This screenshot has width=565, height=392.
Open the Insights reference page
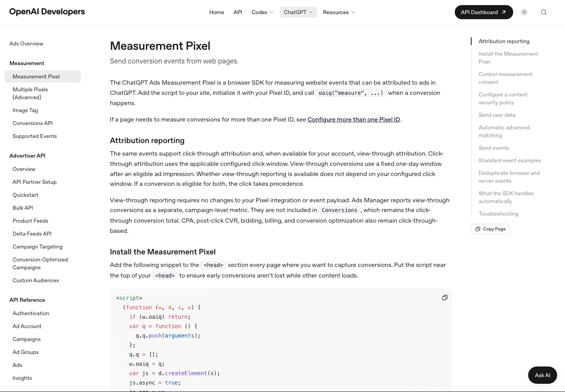click(x=43, y=378)
